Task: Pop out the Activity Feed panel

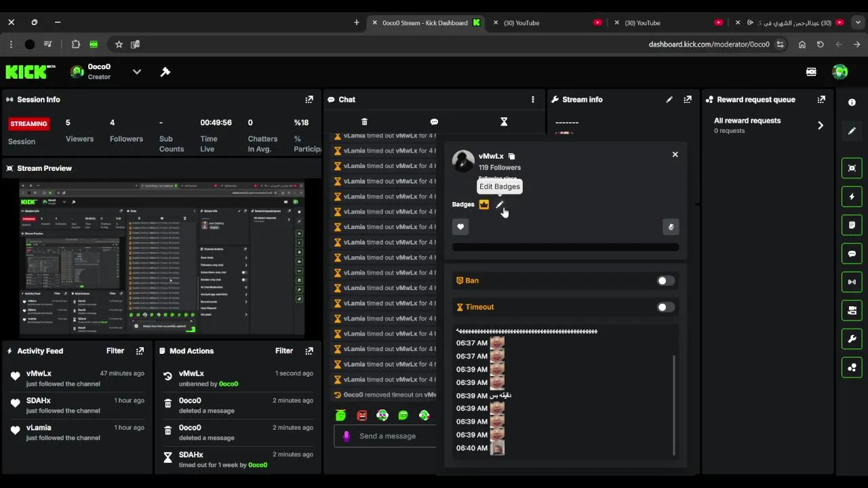Action: coord(140,351)
